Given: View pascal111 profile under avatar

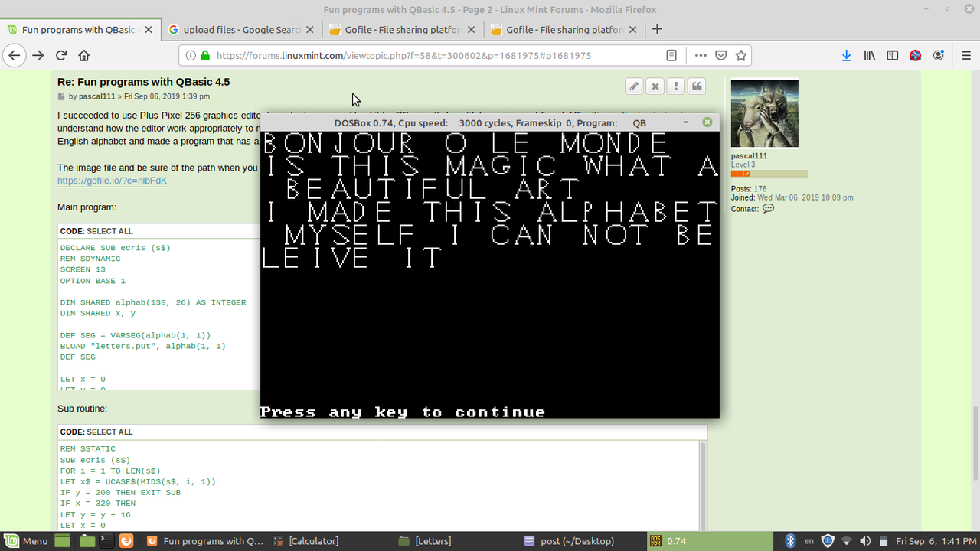Looking at the screenshot, I should click(x=749, y=156).
